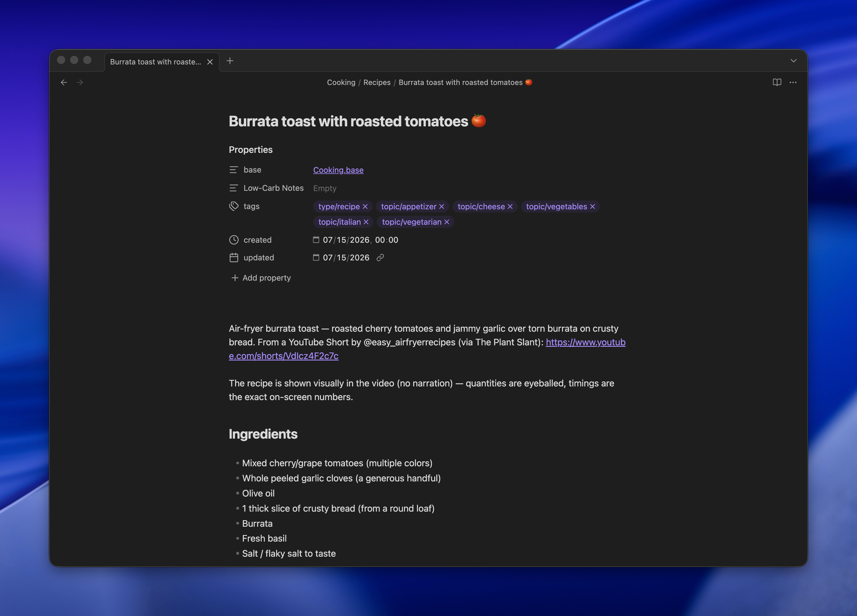Viewport: 857px width, 616px height.
Task: Click the 'base' property label
Action: point(252,170)
